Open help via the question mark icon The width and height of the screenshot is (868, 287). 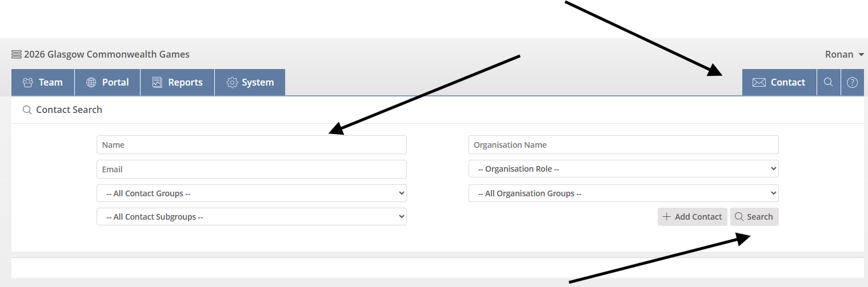(852, 82)
